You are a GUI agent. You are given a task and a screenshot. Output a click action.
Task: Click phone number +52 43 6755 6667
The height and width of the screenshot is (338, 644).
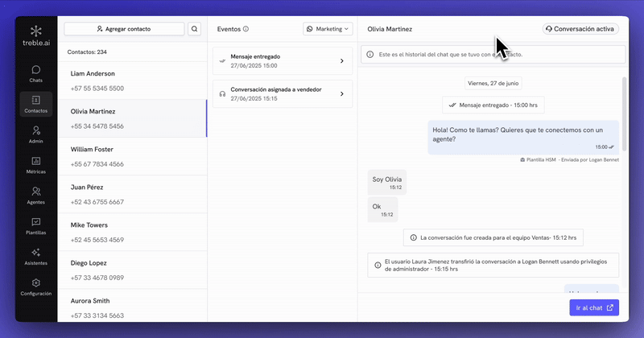tap(97, 202)
